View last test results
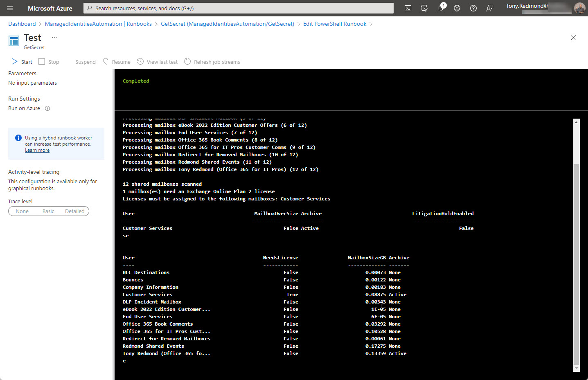 [157, 61]
